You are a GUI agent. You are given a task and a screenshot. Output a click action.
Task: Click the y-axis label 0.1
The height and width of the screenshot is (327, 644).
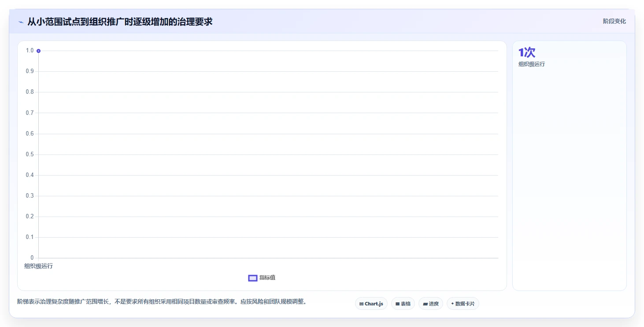30,237
